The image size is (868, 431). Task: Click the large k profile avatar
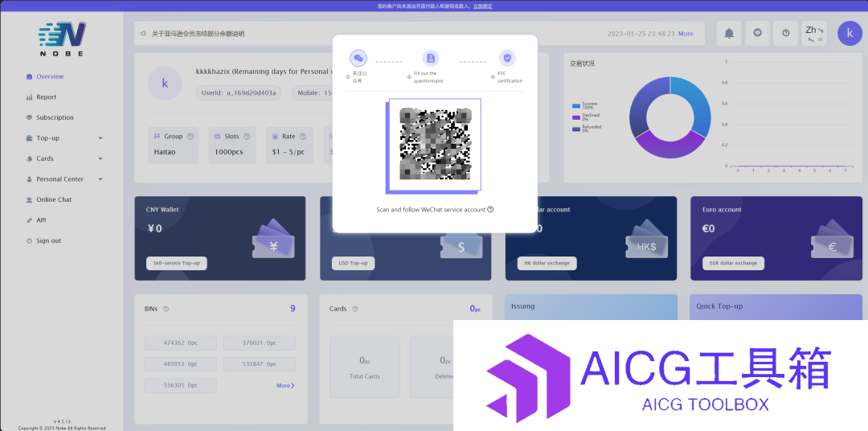165,83
